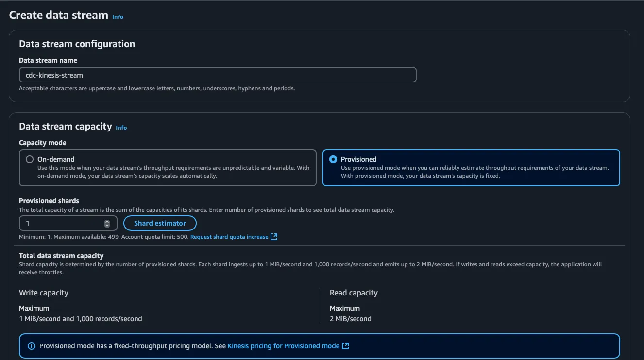Click the 'Capacity mode' label
This screenshot has height=360, width=644.
43,143
